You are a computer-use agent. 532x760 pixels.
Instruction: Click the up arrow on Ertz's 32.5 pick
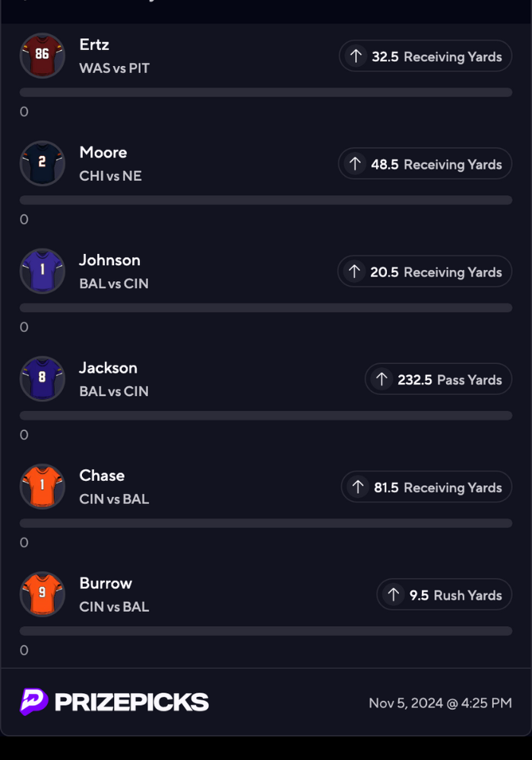(x=355, y=56)
